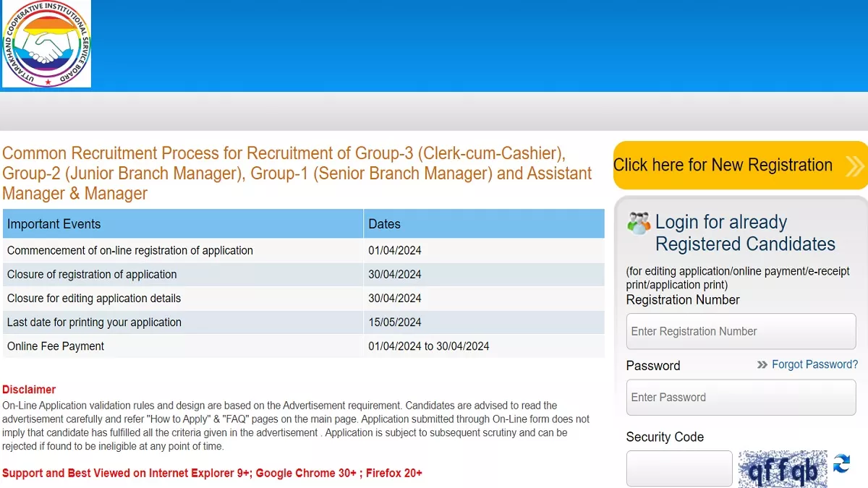868x488 pixels.
Task: Follow the Forgot Password link
Action: [814, 364]
